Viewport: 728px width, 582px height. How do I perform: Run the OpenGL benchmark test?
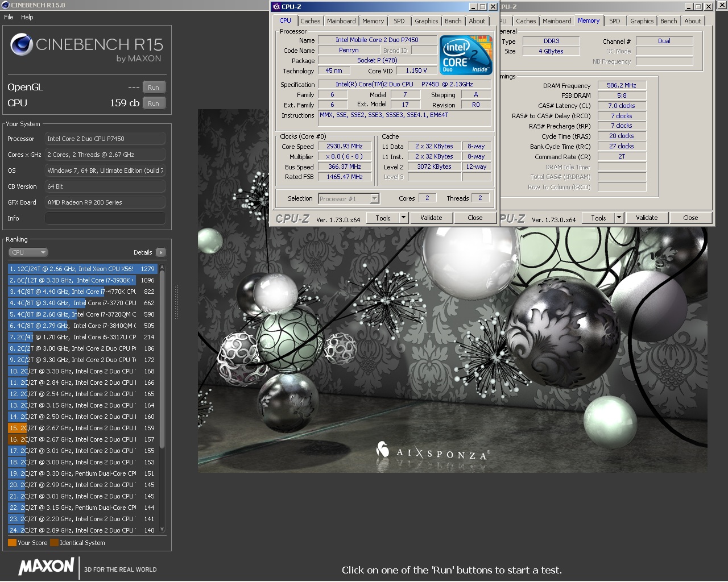click(154, 88)
